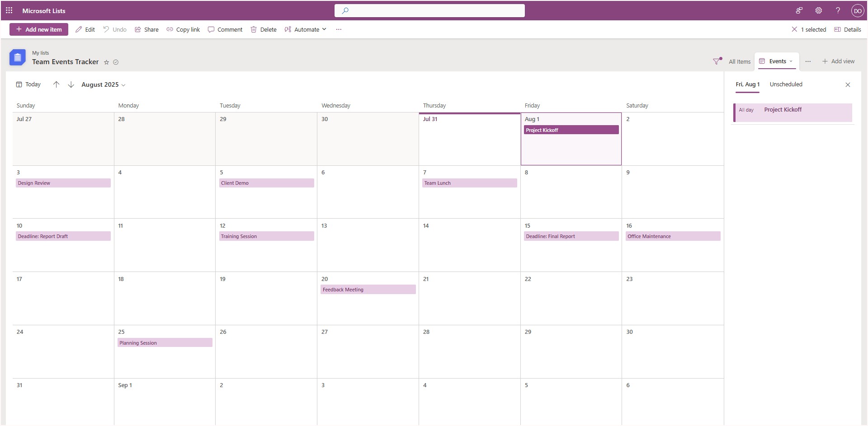Go to next month with down arrow
Image resolution: width=868 pixels, height=426 pixels.
tap(71, 84)
